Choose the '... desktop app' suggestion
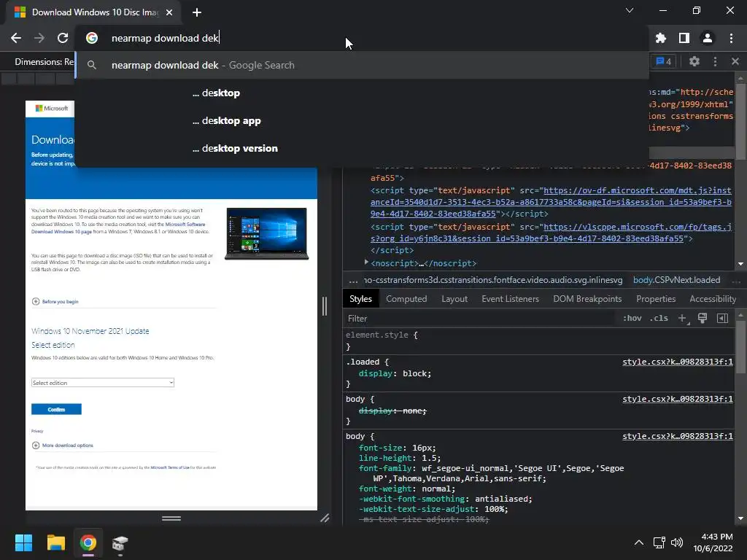 (x=362, y=120)
